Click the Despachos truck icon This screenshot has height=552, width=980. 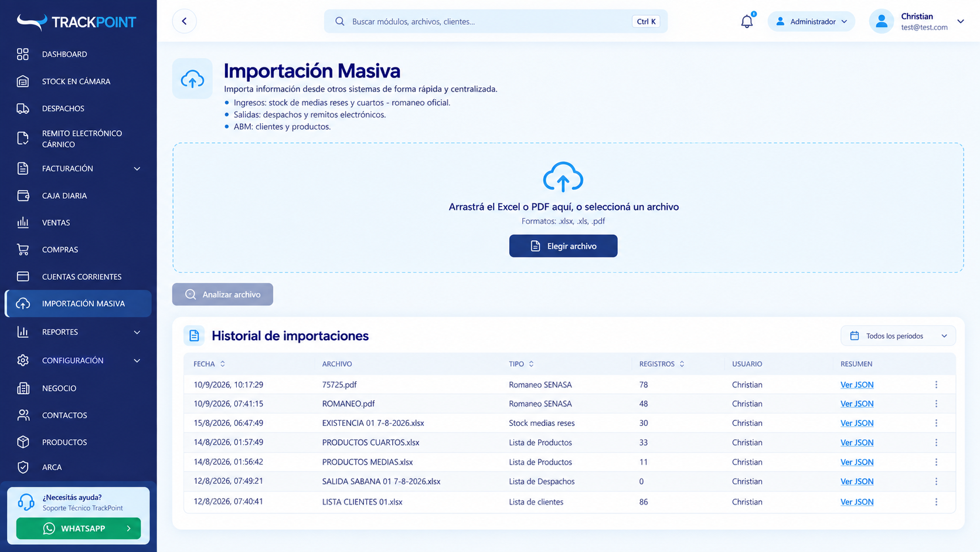(x=23, y=109)
